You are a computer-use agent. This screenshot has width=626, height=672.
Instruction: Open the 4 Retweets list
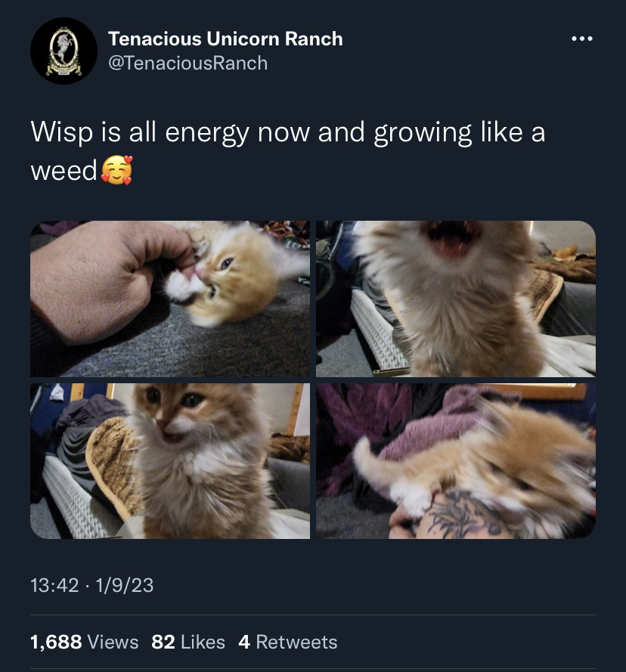pyautogui.click(x=288, y=642)
